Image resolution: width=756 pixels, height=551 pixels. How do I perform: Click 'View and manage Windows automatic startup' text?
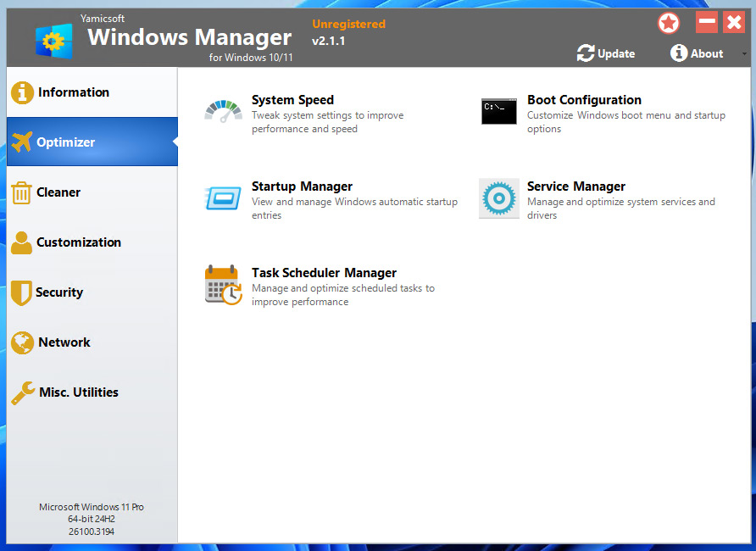(354, 202)
